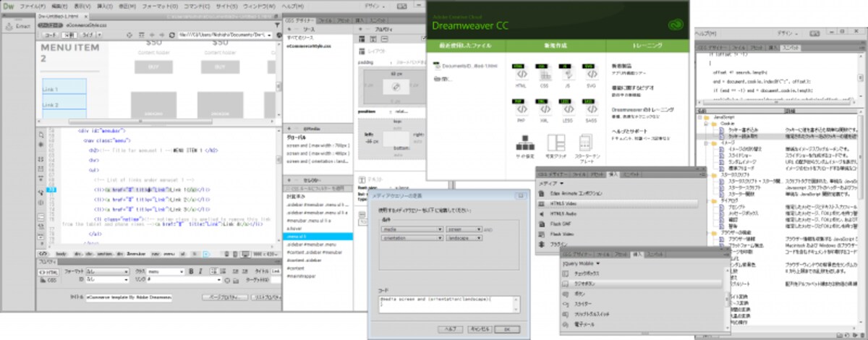Create new SASS file from welcome screen

click(x=591, y=111)
